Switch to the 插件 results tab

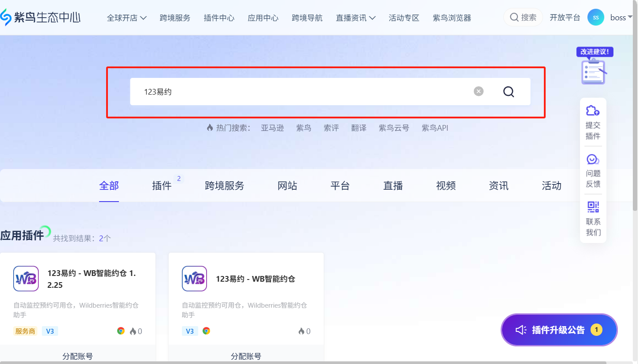(163, 186)
